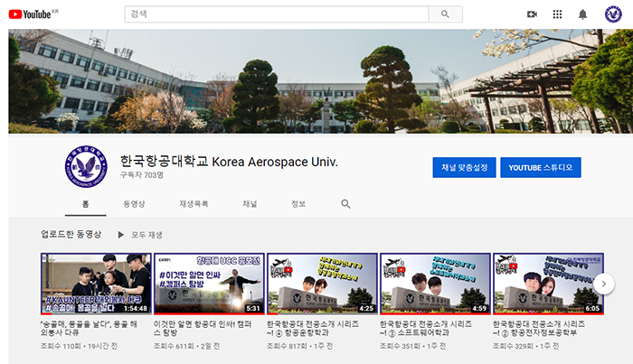Click the search magnifier button
Screen dimensions: 633x364
(445, 14)
